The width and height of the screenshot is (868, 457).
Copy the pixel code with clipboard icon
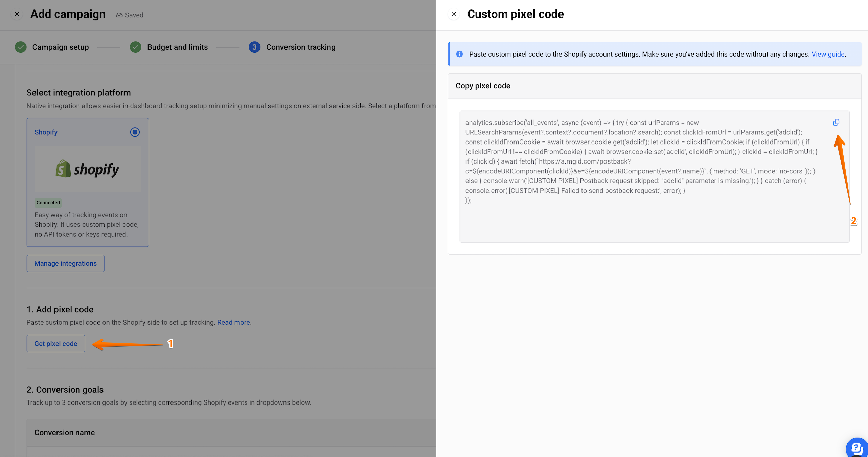836,123
